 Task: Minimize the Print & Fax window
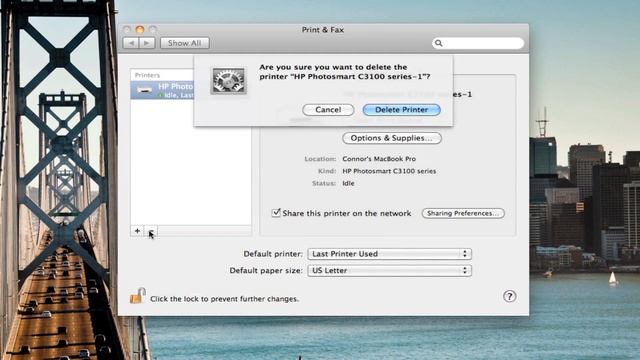coord(140,29)
